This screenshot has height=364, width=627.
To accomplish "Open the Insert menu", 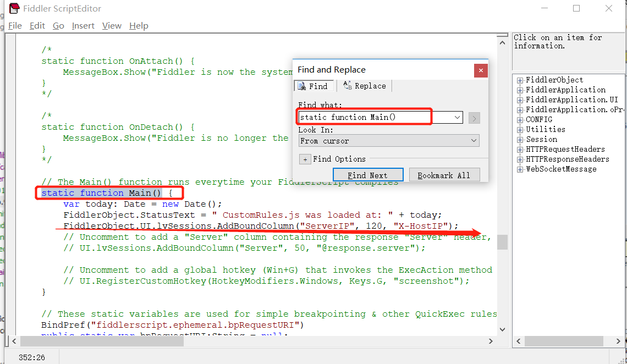I will pos(83,26).
